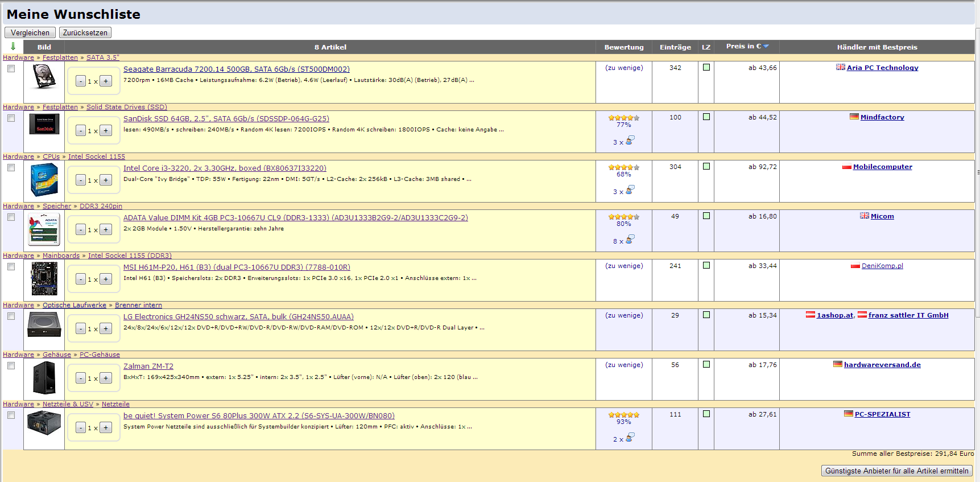The height and width of the screenshot is (482, 980).
Task: Decrease quantity of Zalman ZM-T2 with minus
Action: [81, 378]
